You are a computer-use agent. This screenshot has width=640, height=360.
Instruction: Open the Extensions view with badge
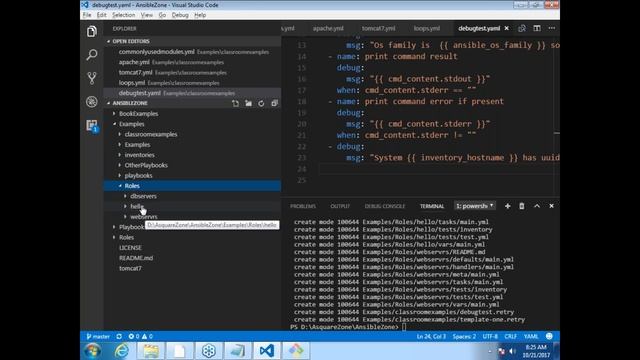92,125
